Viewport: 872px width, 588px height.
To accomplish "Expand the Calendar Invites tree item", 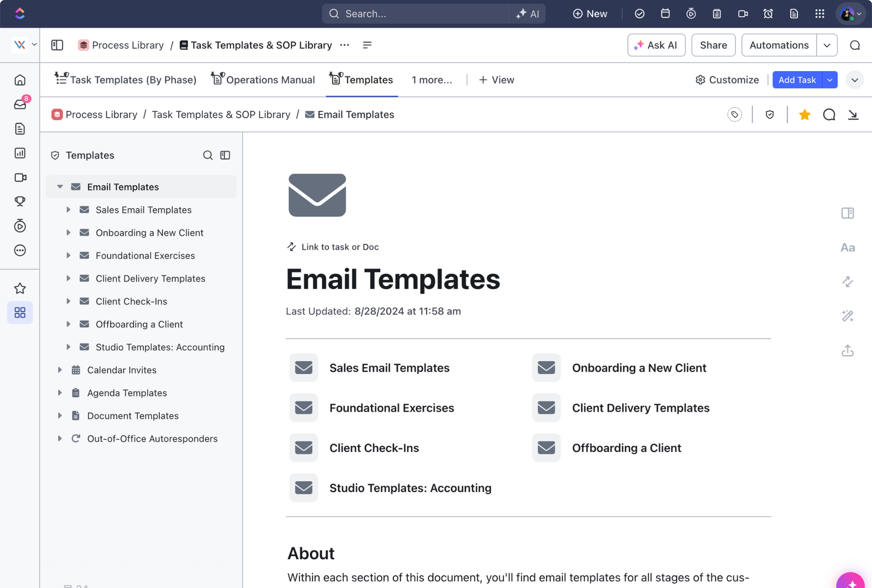I will [x=60, y=370].
